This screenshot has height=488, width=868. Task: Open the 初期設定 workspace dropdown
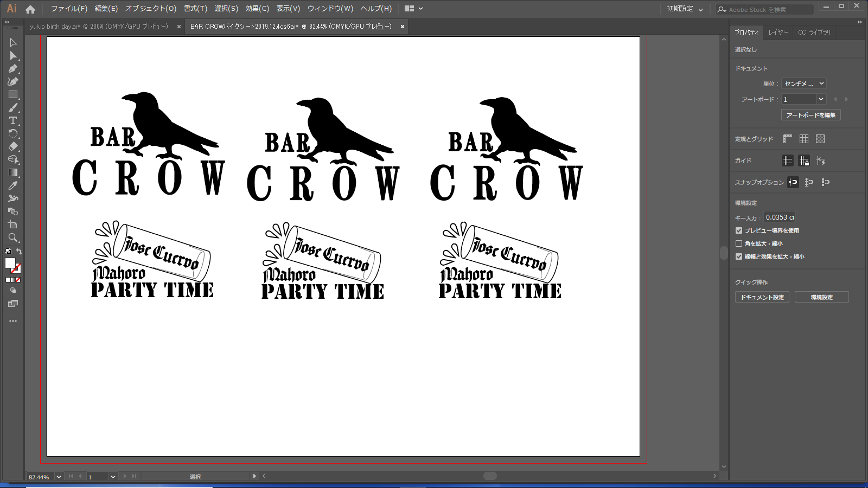tap(685, 9)
